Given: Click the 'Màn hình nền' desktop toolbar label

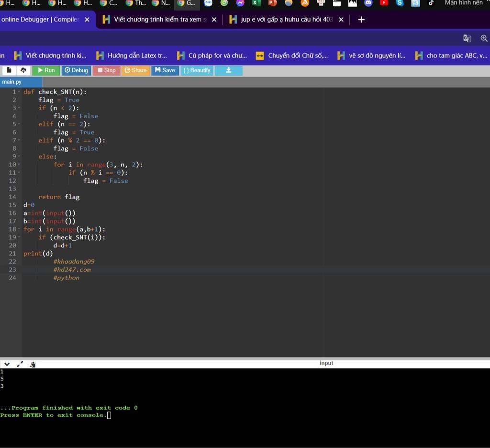Looking at the screenshot, I should tap(463, 3).
